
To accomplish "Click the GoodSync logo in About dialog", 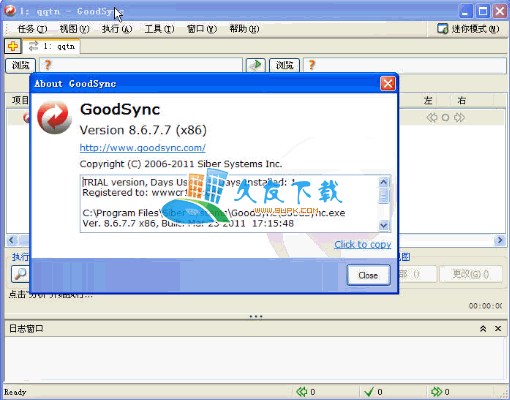I will click(x=54, y=117).
